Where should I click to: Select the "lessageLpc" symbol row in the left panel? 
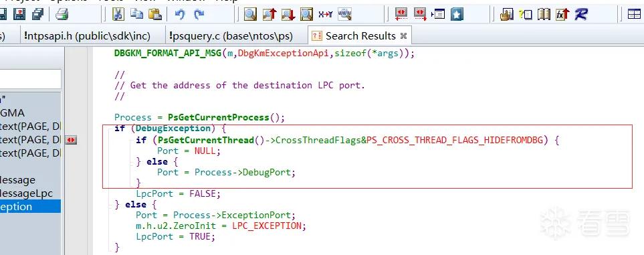click(x=30, y=193)
